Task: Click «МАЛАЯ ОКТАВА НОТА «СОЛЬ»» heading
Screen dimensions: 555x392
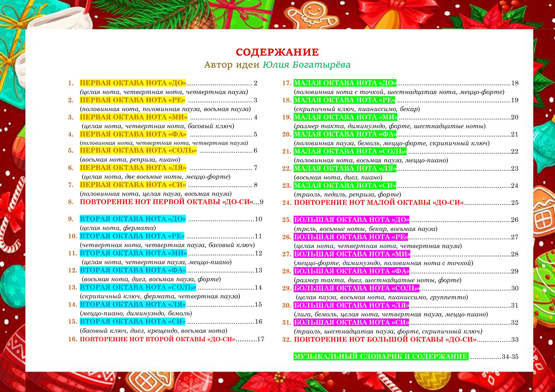Action: 350,152
